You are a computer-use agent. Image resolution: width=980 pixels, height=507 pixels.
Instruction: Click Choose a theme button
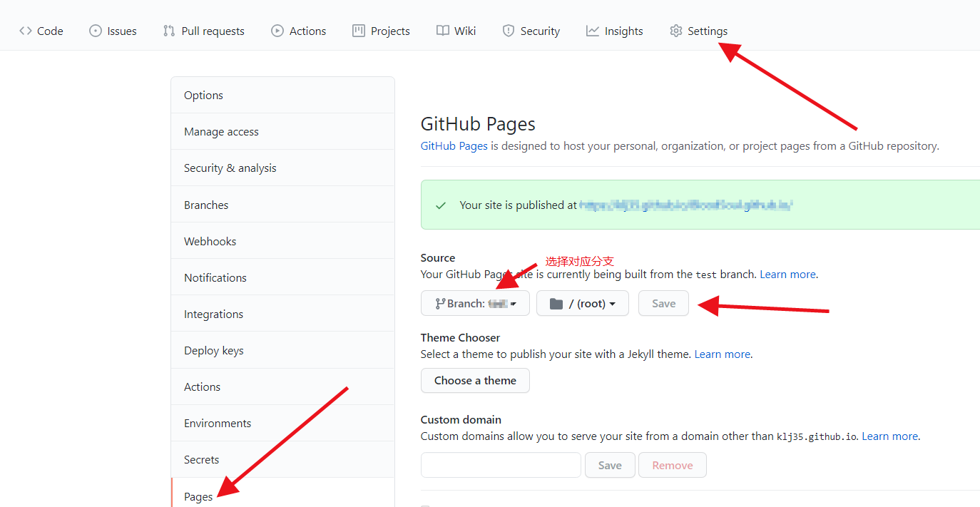[475, 380]
